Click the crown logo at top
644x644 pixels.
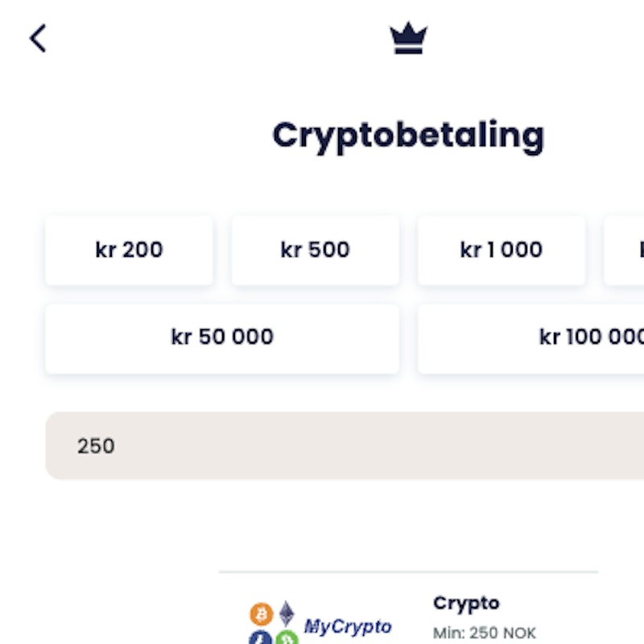click(x=408, y=38)
